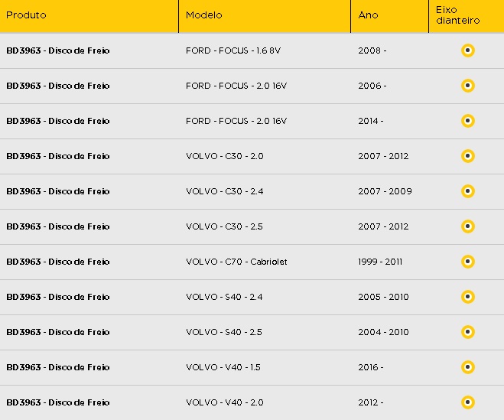Screen dimensions: 504x420
Task: Click axle marker for Volvo C30 2.0
Action: [x=468, y=156]
